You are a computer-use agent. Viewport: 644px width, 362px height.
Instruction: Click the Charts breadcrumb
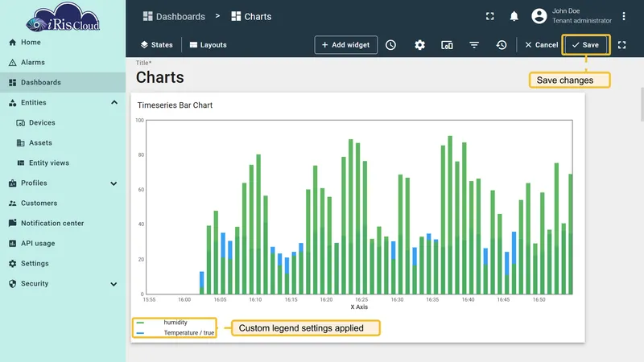point(251,16)
